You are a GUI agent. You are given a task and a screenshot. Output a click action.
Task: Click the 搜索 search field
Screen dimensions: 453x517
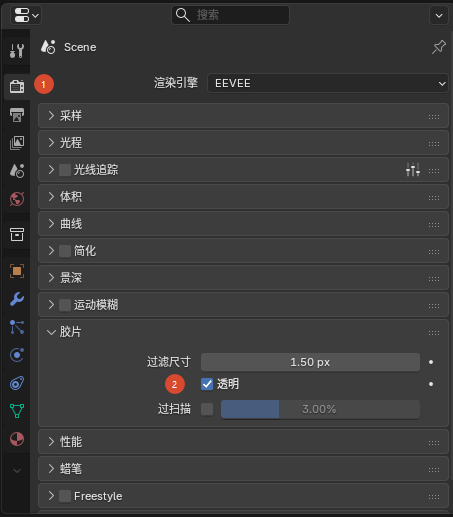coord(230,15)
